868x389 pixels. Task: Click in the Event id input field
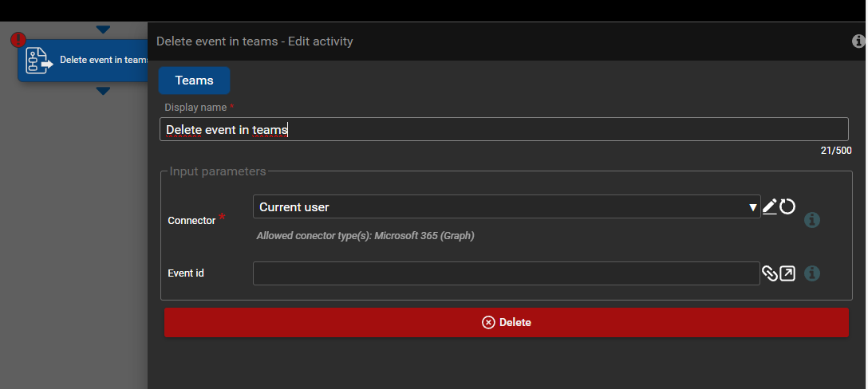click(506, 273)
